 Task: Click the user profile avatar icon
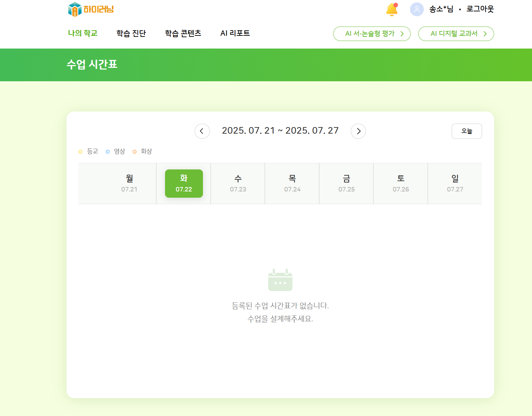pos(417,9)
